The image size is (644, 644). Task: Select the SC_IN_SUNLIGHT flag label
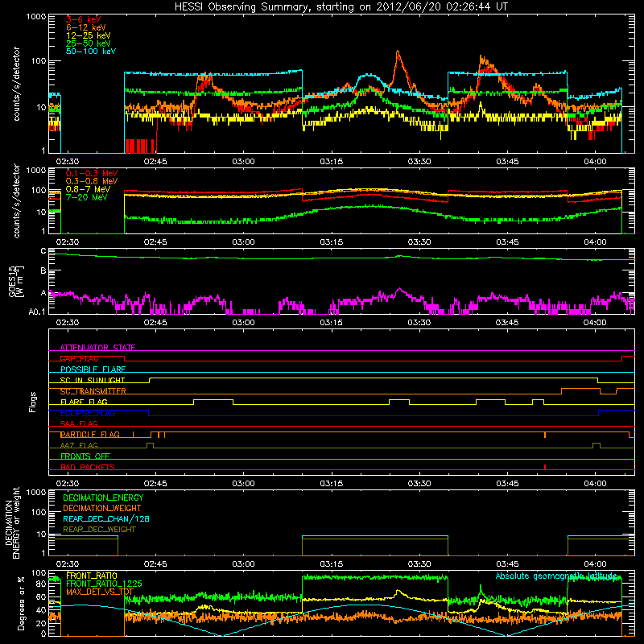click(x=93, y=380)
